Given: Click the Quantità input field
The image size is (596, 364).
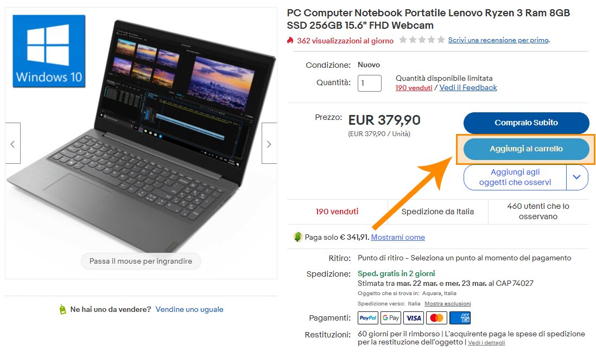Looking at the screenshot, I should pos(369,83).
